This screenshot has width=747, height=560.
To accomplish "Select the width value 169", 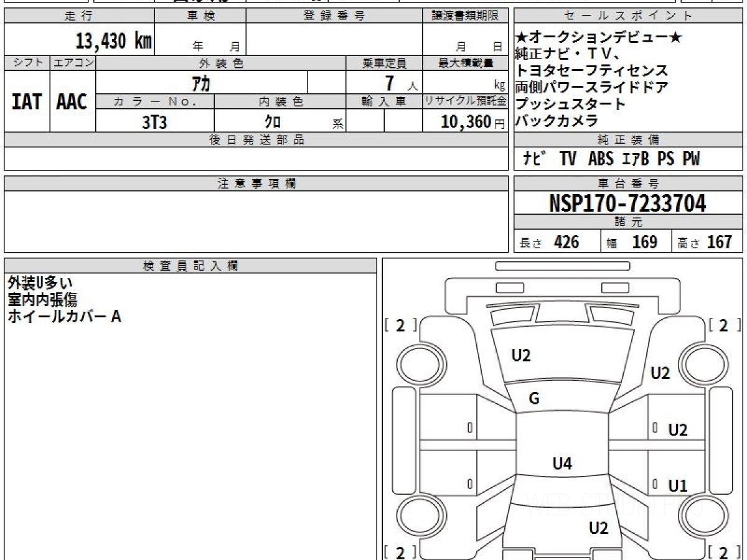I will tap(644, 242).
